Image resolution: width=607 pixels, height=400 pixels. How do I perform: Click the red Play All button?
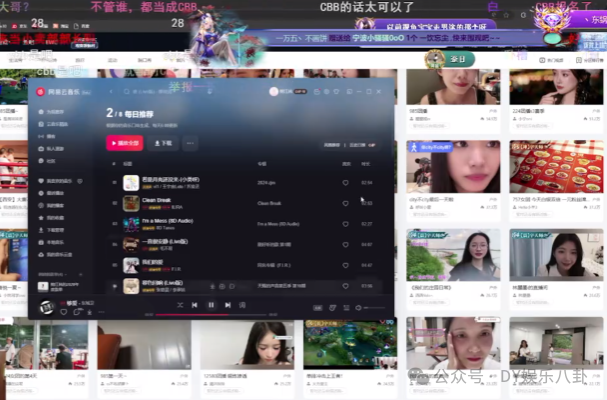click(x=125, y=143)
